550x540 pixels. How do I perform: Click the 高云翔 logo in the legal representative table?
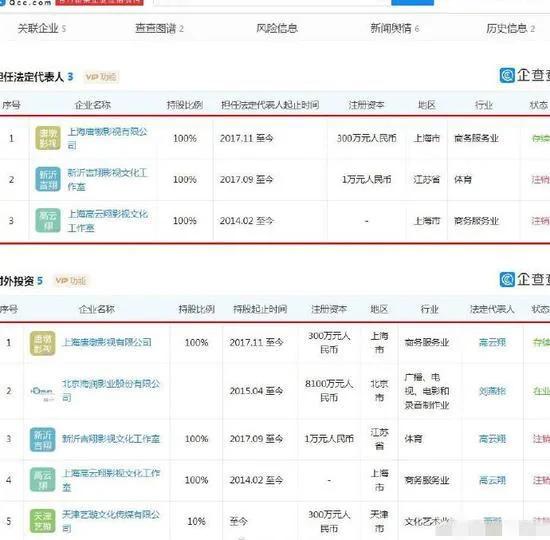[x=48, y=221]
